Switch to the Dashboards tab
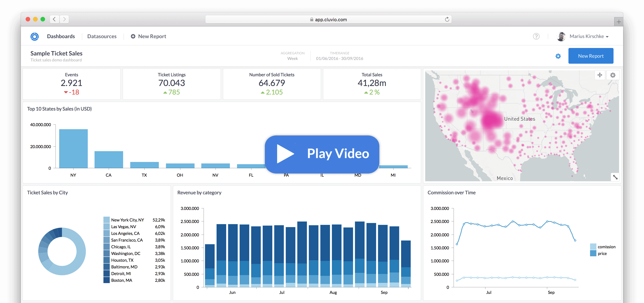The image size is (644, 303). point(61,36)
